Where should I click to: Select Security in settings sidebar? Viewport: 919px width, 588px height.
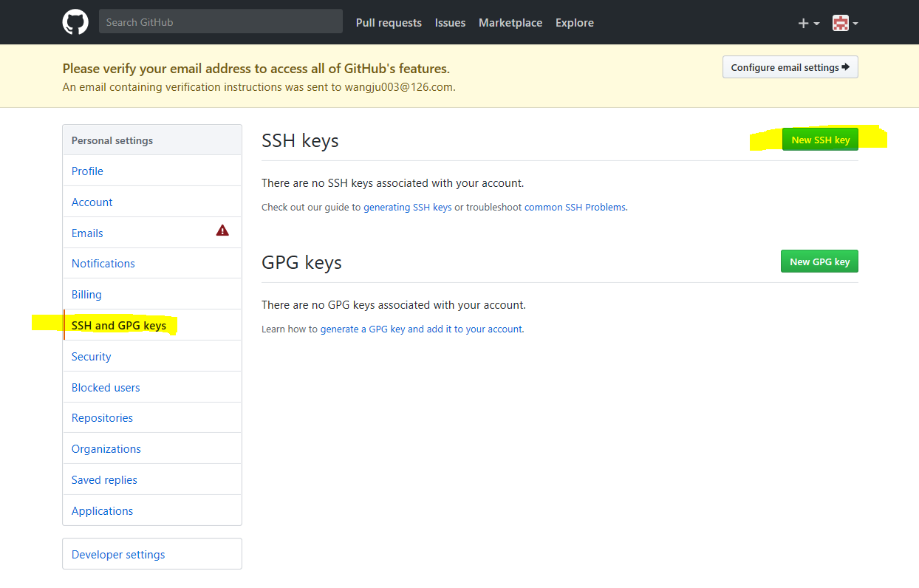tap(152, 356)
